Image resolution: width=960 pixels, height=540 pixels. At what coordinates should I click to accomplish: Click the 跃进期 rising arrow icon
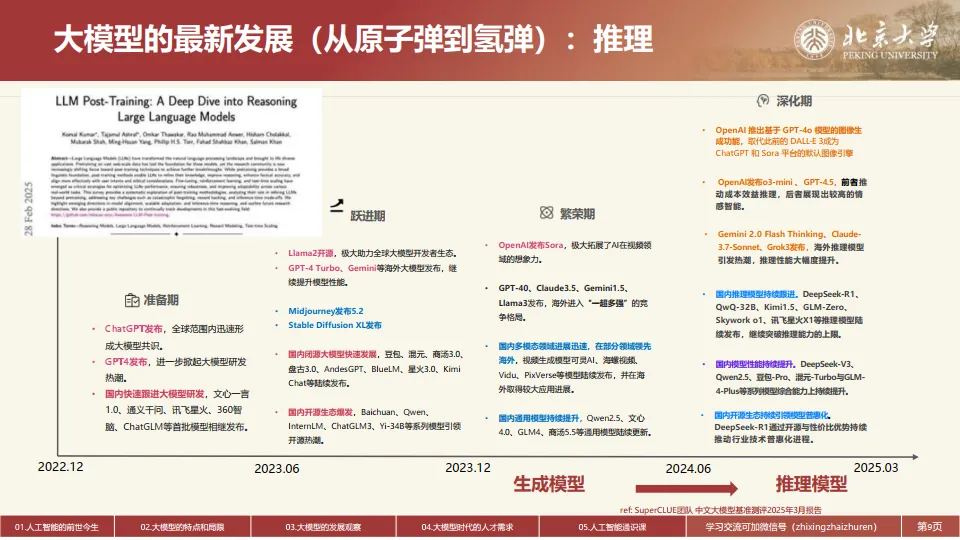(337, 206)
